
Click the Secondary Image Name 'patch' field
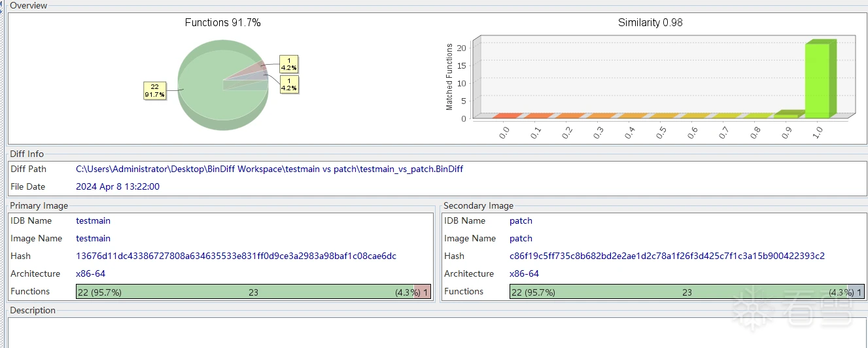pos(521,239)
